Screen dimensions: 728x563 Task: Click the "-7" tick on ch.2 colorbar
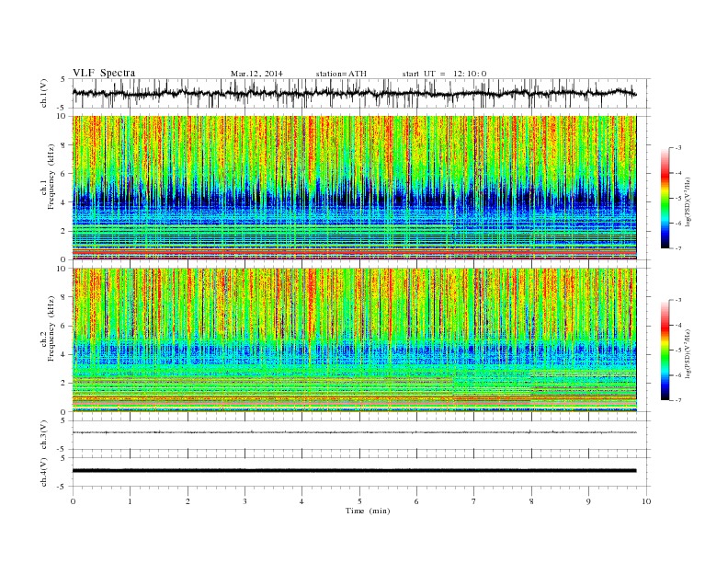click(x=677, y=400)
